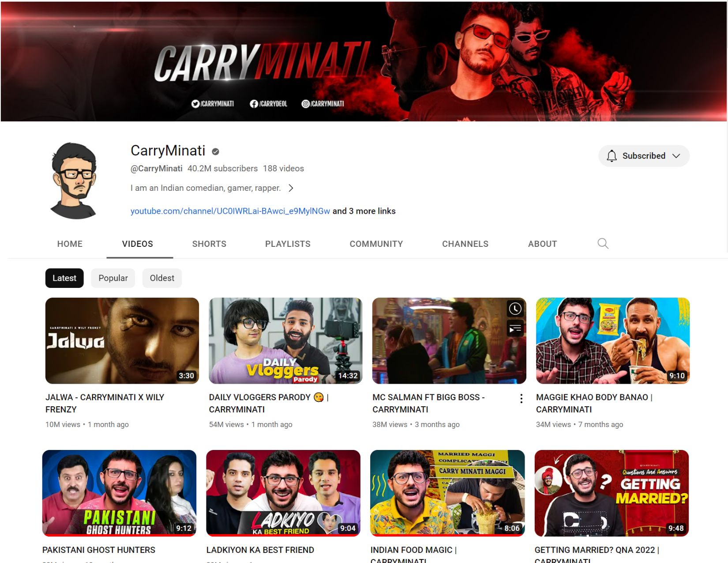The width and height of the screenshot is (728, 563).
Task: Open JALWA - CARRYMINATI X WILY FRENZY title
Action: (105, 403)
